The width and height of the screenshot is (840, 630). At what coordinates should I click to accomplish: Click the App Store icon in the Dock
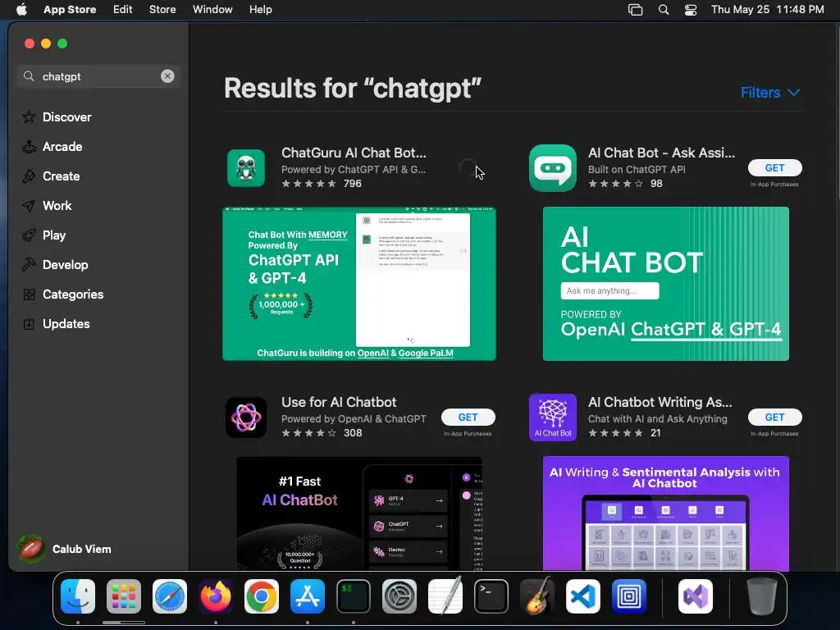308,596
